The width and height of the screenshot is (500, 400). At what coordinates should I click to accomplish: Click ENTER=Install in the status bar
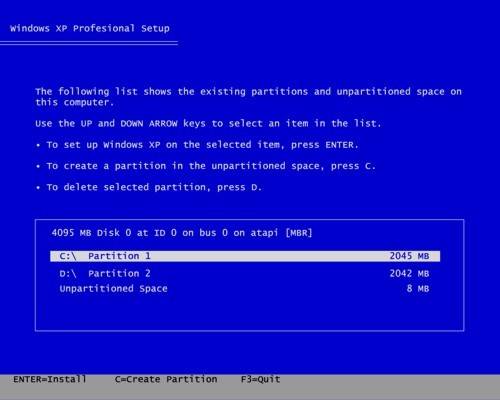point(50,379)
